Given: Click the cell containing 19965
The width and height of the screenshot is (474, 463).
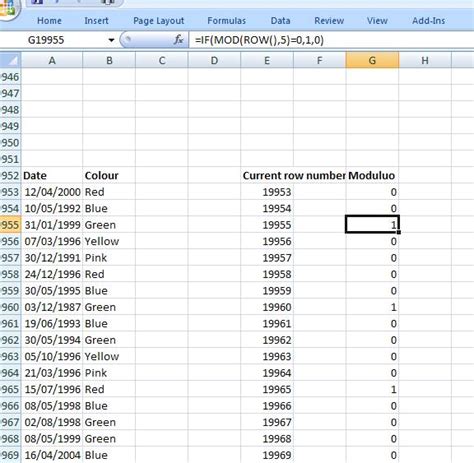Looking at the screenshot, I should point(267,389).
